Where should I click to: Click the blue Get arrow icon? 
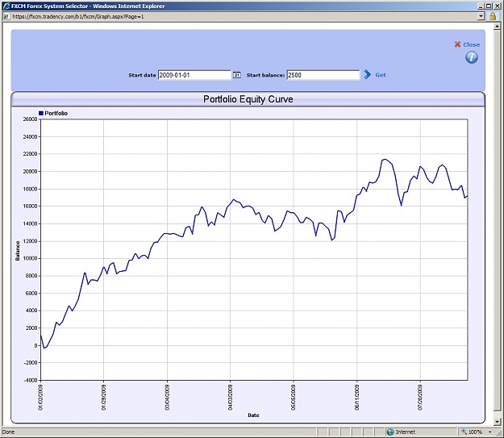[x=368, y=74]
